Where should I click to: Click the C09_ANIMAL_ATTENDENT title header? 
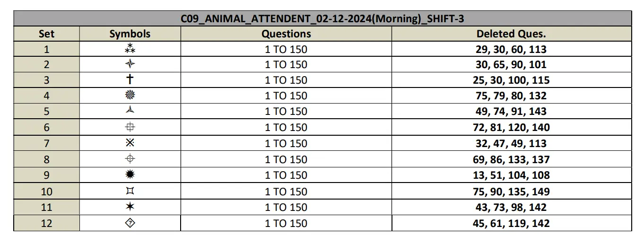(322, 19)
